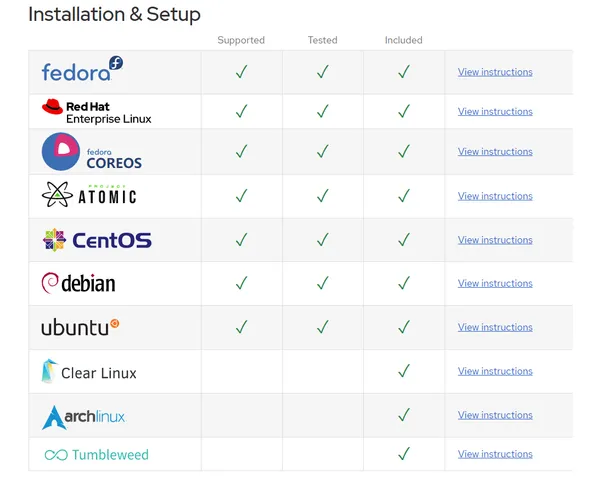This screenshot has height=487, width=606.
Task: Click the Project Atomic logo
Action: [x=89, y=194]
